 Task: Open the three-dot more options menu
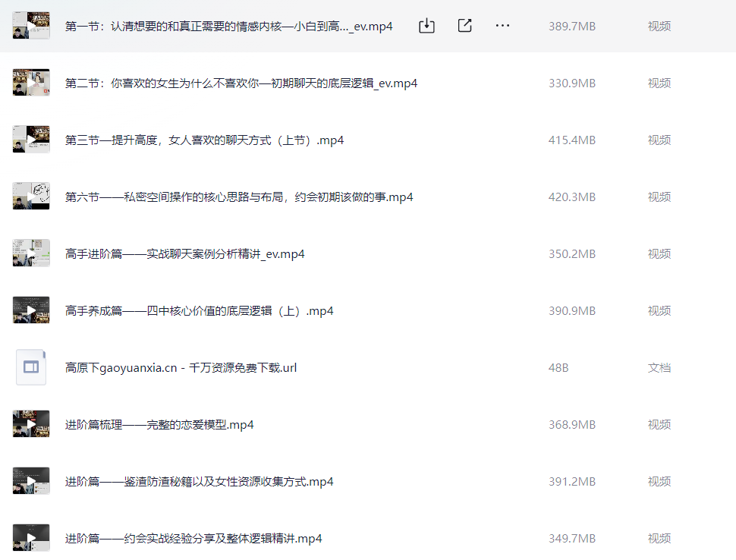(x=502, y=26)
